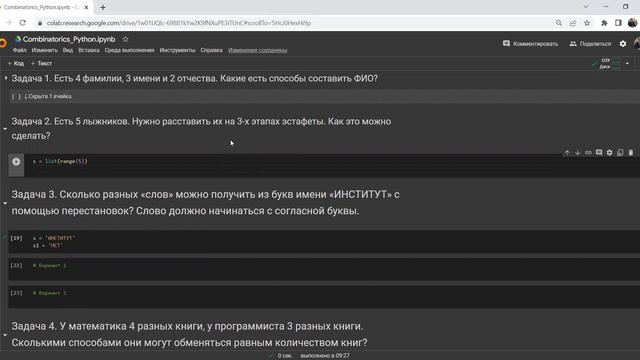
Task: Open the Файл menu
Action: (20, 50)
